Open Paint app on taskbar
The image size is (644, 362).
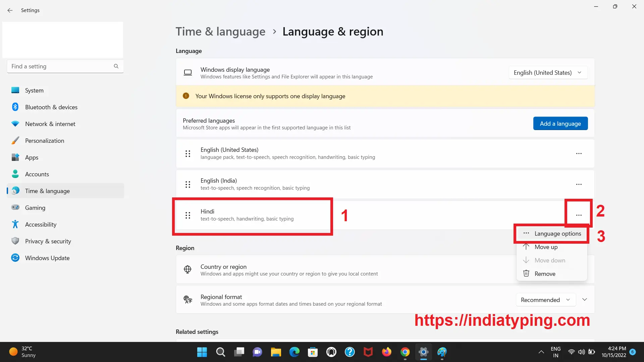coord(442,352)
